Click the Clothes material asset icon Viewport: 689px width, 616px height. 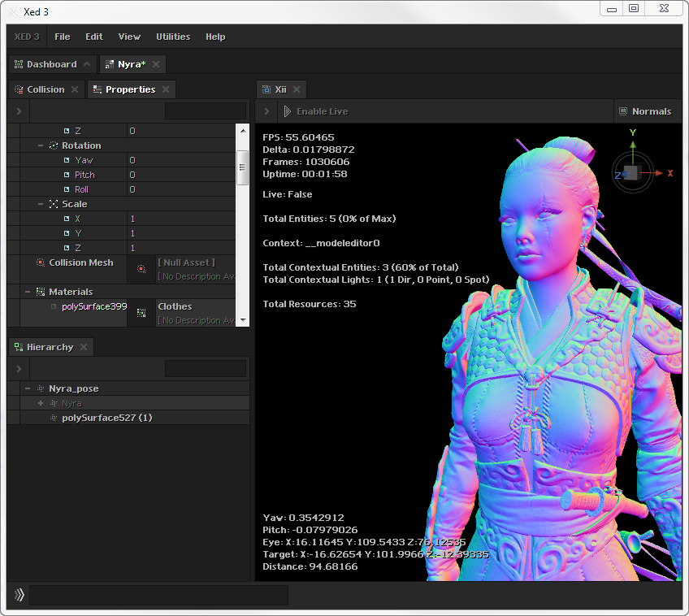click(141, 313)
